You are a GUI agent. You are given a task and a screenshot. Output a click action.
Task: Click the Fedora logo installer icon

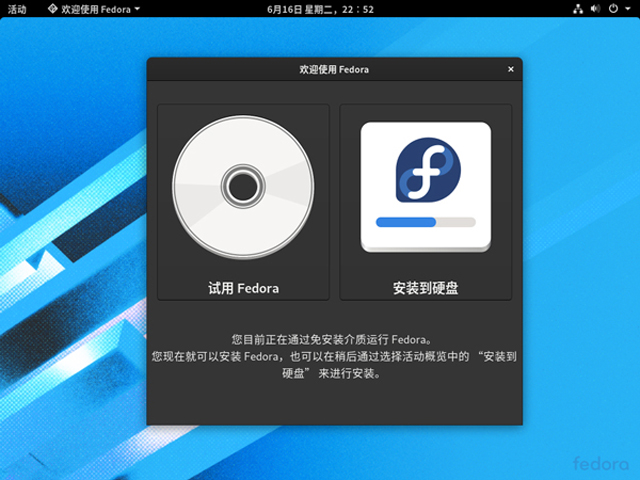click(x=426, y=171)
